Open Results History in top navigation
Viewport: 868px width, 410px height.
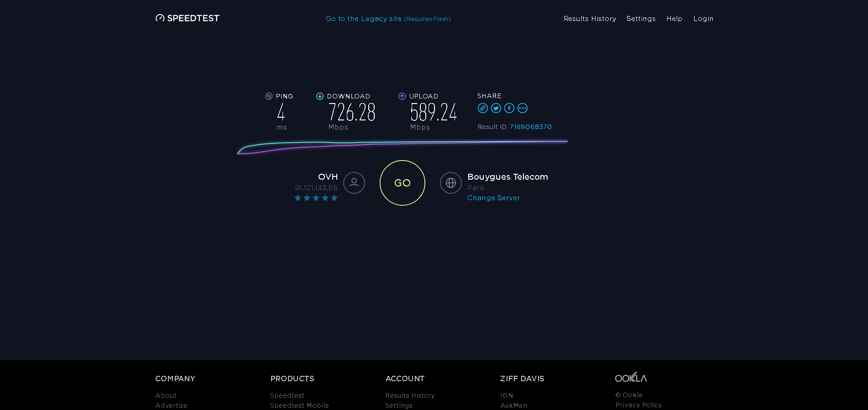coord(590,19)
